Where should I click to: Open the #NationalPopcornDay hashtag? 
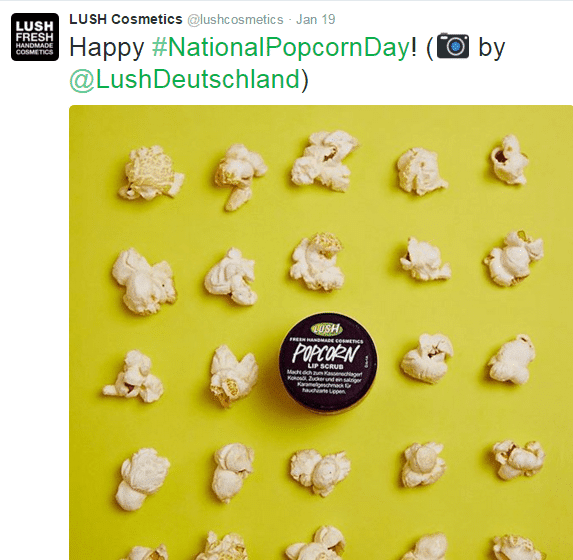[x=281, y=48]
